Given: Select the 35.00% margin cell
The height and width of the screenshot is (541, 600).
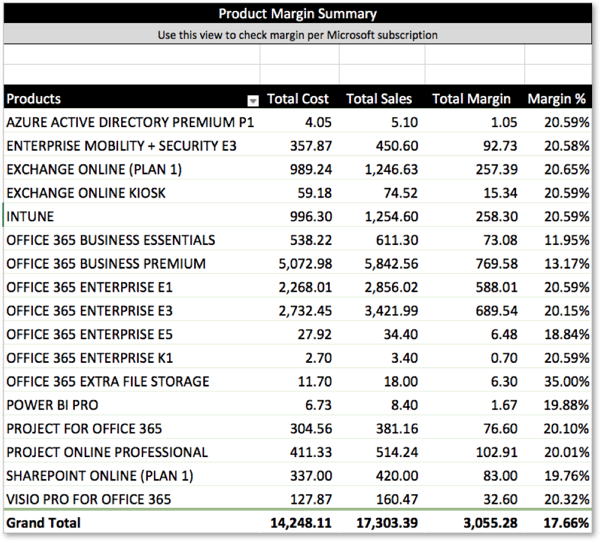Looking at the screenshot, I should point(567,381).
